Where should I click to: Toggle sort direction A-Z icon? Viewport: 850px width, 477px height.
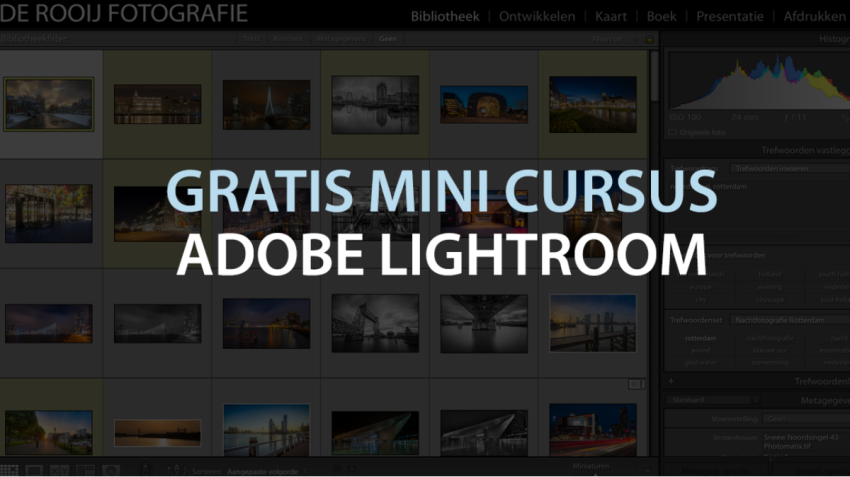coord(176,470)
